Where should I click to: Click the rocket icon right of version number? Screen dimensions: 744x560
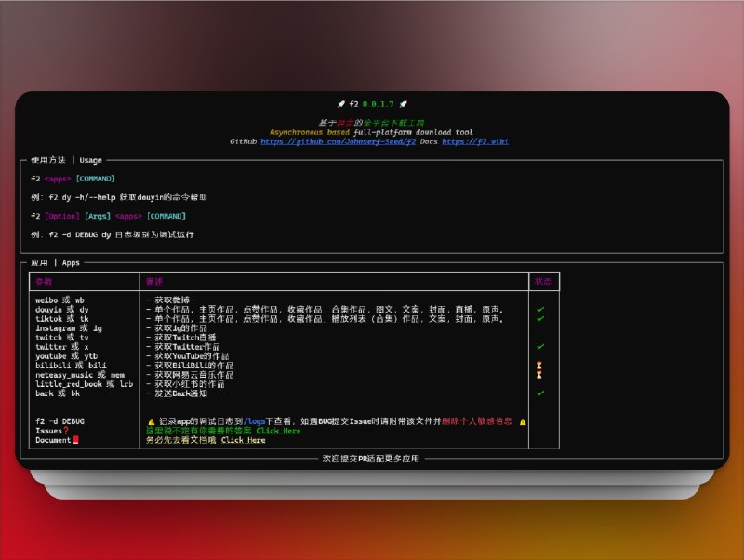click(403, 104)
